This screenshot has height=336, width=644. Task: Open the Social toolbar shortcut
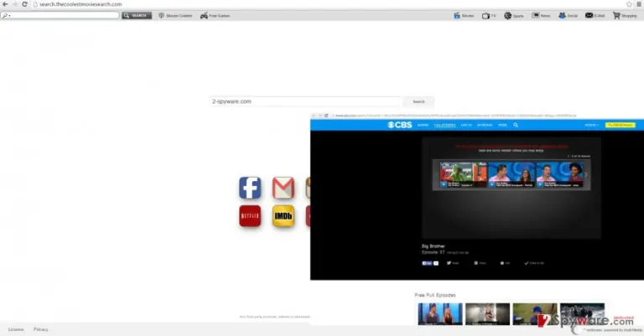(568, 16)
